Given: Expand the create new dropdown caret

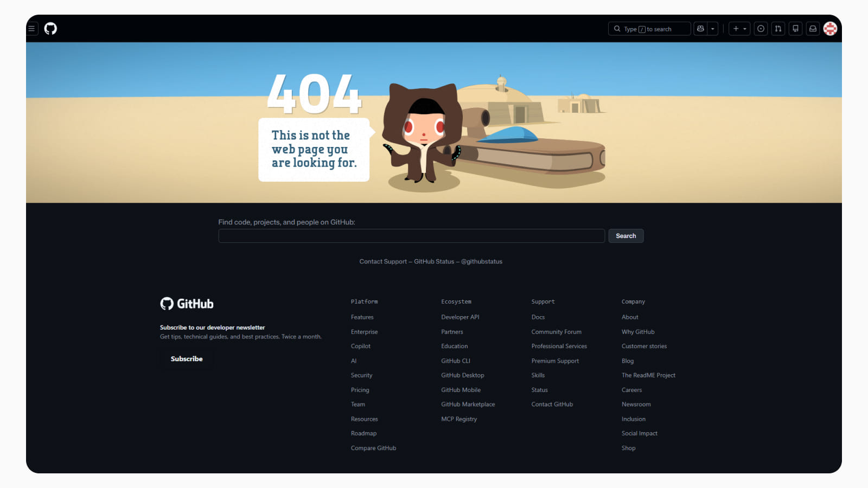Looking at the screenshot, I should coord(744,28).
